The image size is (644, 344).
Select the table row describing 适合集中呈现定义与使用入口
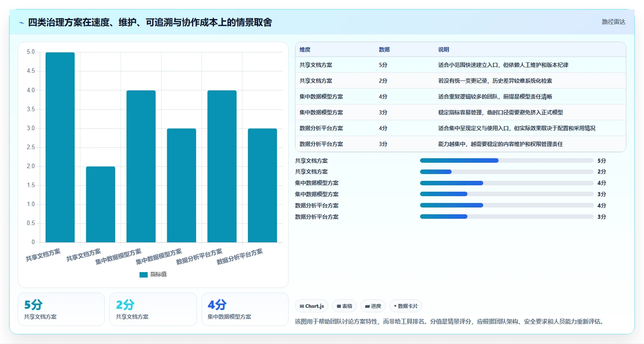click(x=461, y=128)
